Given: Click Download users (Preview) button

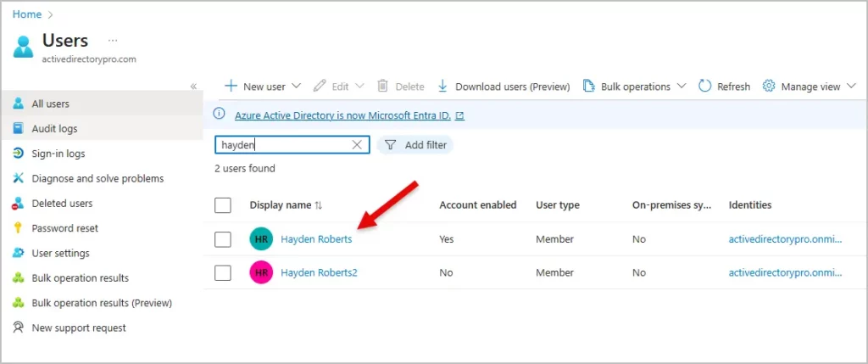Looking at the screenshot, I should [504, 87].
